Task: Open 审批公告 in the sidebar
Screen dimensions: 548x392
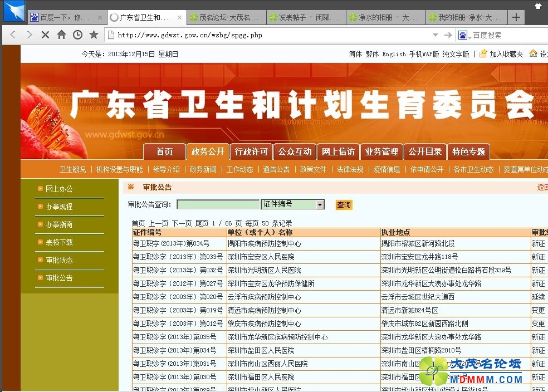Action: tap(60, 278)
